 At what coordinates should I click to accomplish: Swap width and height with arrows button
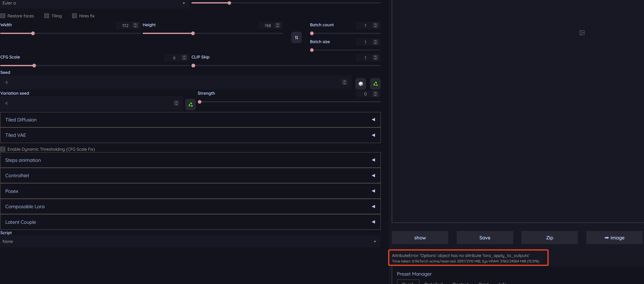coord(296,37)
